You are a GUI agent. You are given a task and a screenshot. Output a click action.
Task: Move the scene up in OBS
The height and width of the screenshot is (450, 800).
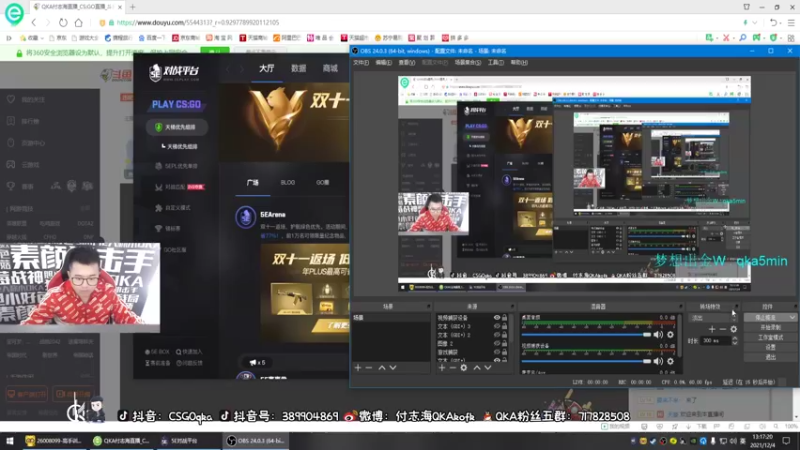pyautogui.click(x=382, y=367)
